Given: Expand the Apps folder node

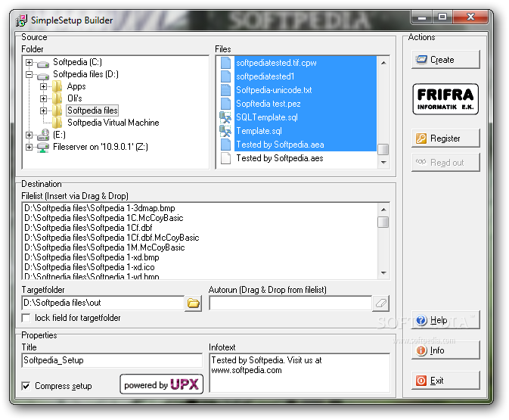Looking at the screenshot, I should 43,86.
